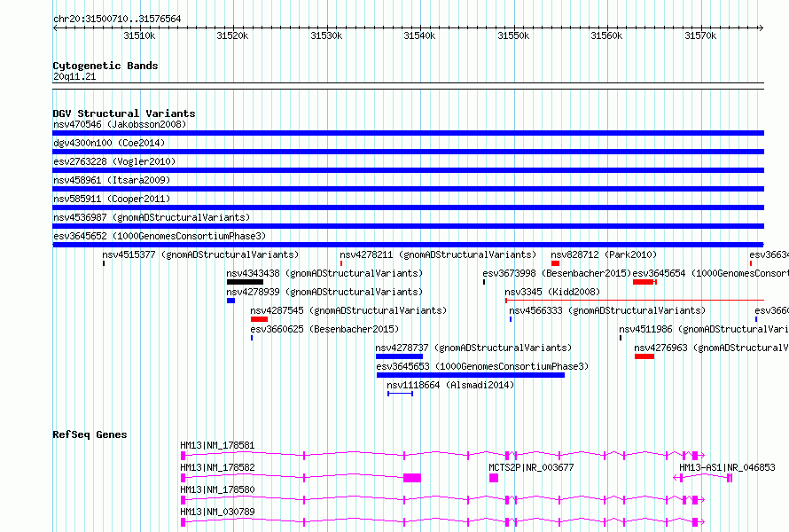Select the small black nsv4515377 marker
This screenshot has height=532, width=789.
click(104, 263)
